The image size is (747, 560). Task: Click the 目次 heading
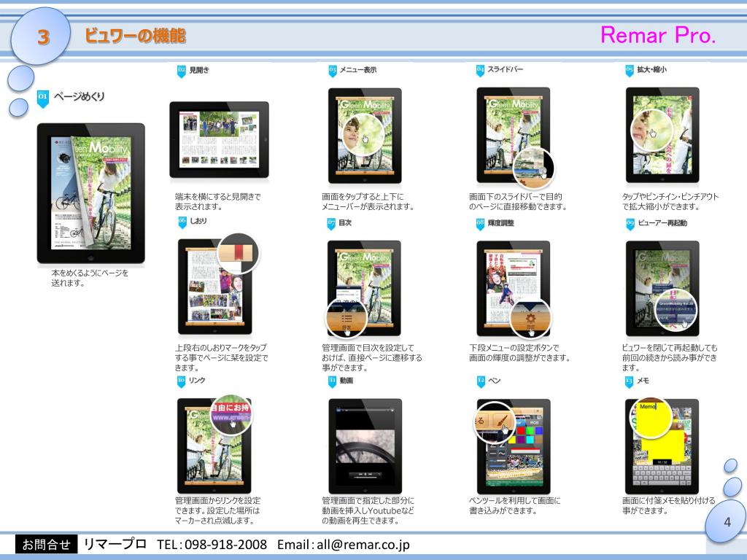(345, 222)
